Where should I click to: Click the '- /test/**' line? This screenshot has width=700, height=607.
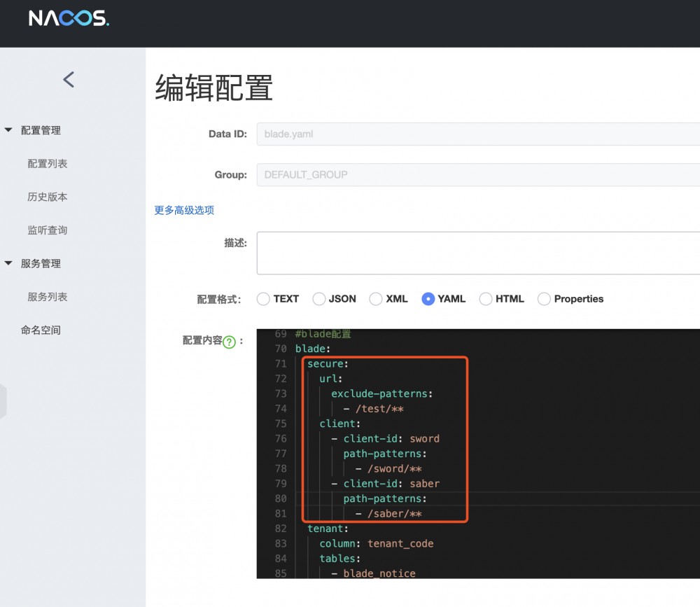click(x=373, y=409)
